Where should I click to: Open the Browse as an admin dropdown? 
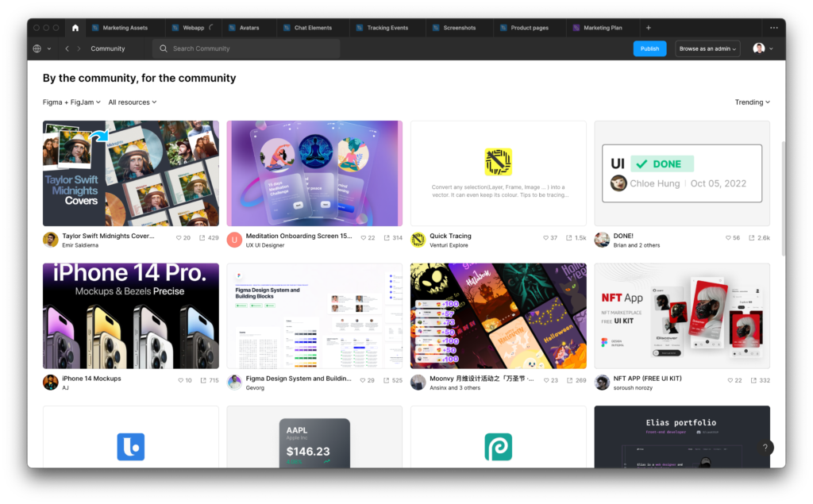[707, 48]
